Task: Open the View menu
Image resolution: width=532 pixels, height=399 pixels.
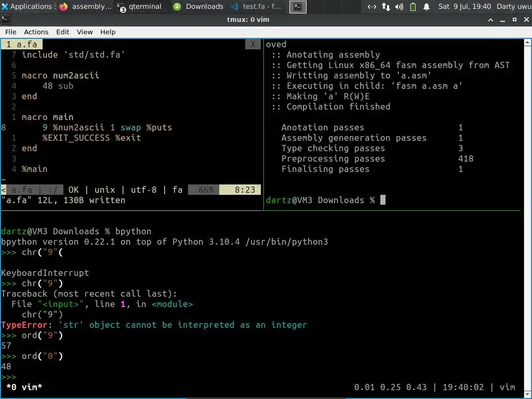Action: pyautogui.click(x=85, y=32)
